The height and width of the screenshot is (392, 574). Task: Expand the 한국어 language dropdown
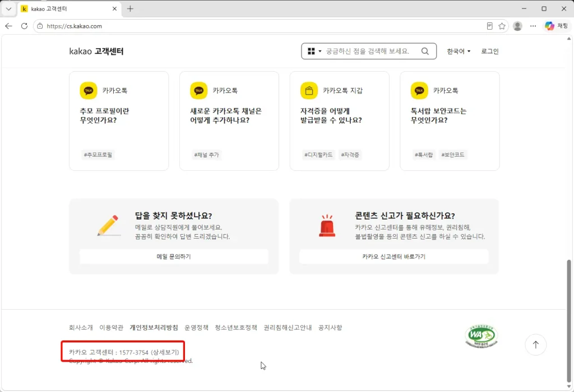(459, 51)
